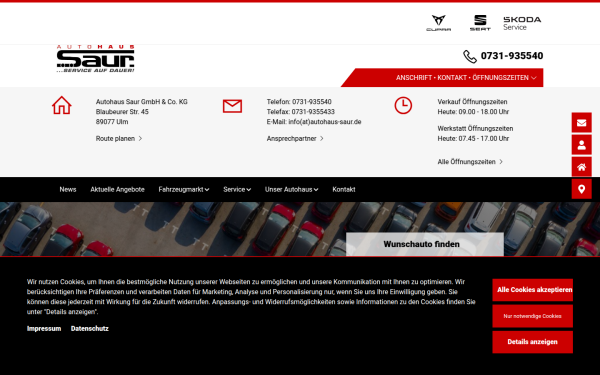Screen dimensions: 600x375
Task: Open the Impressum link
Action: 44,329
